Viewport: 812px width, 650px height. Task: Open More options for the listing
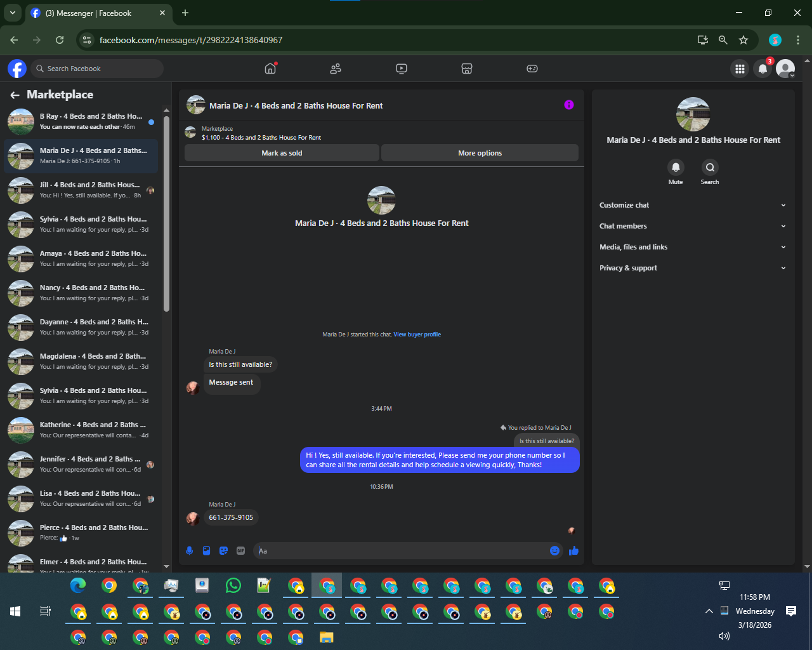point(480,153)
